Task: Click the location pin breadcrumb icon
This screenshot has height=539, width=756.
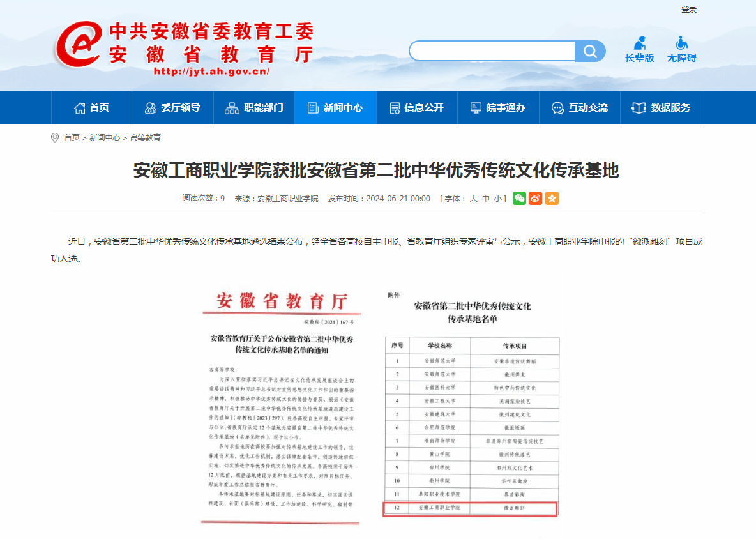Action: pyautogui.click(x=55, y=138)
